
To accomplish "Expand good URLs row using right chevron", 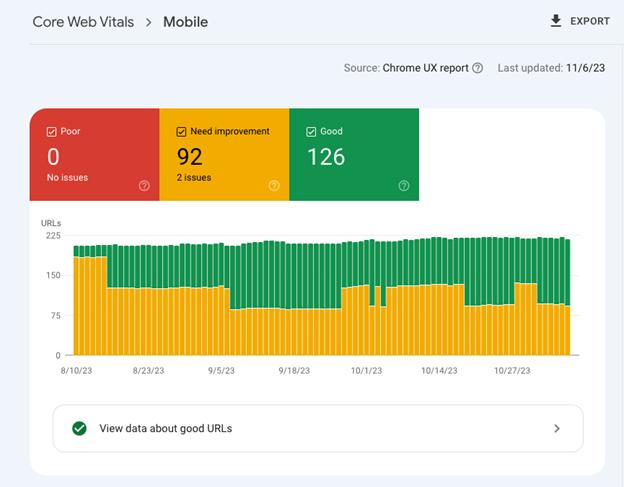I will (x=557, y=429).
